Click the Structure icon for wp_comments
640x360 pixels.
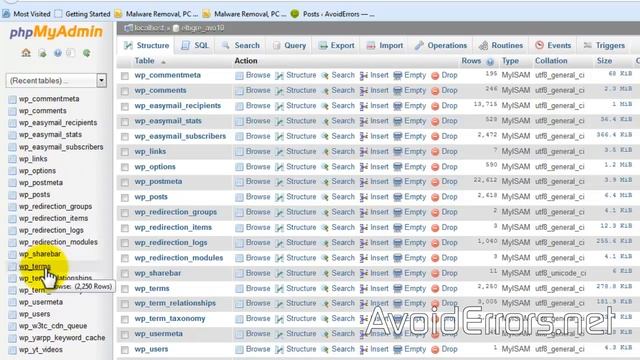tap(280, 91)
